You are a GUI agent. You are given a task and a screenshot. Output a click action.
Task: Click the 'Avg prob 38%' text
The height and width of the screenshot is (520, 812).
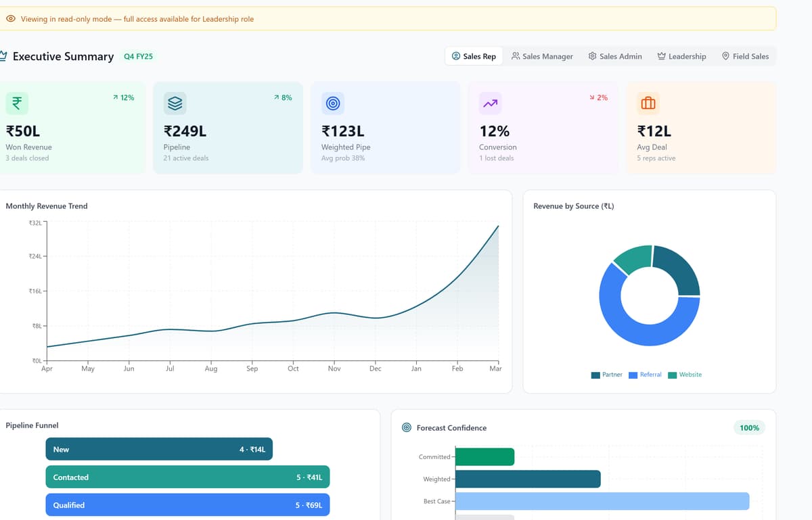click(343, 158)
